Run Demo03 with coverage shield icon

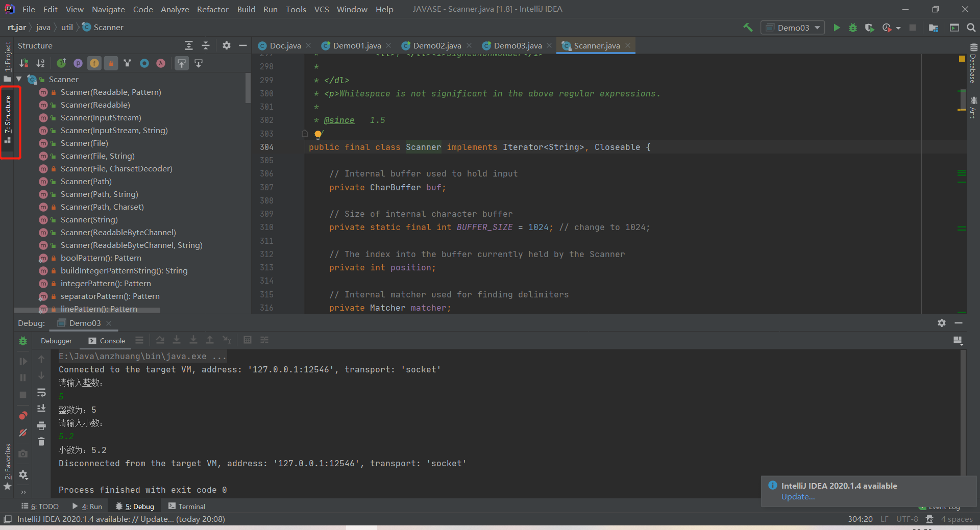click(869, 28)
